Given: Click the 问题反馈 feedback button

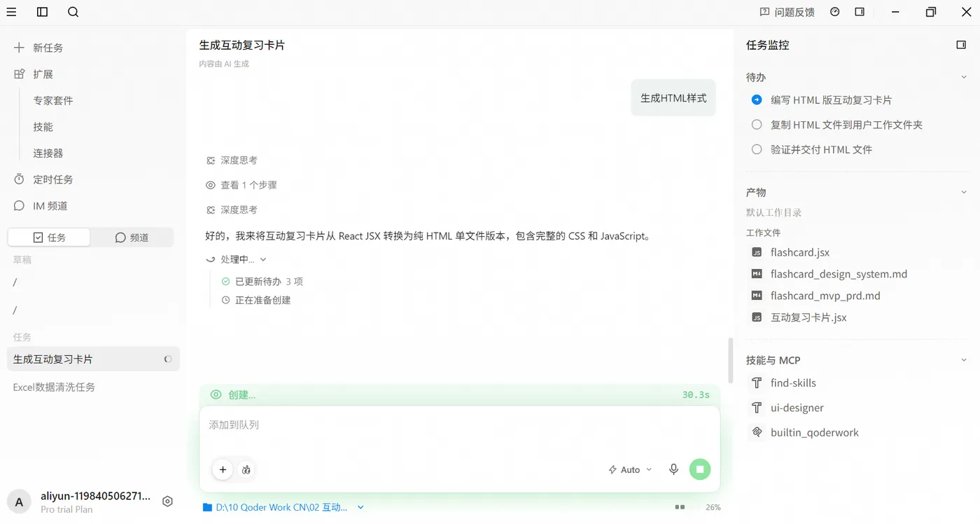Looking at the screenshot, I should (x=787, y=12).
